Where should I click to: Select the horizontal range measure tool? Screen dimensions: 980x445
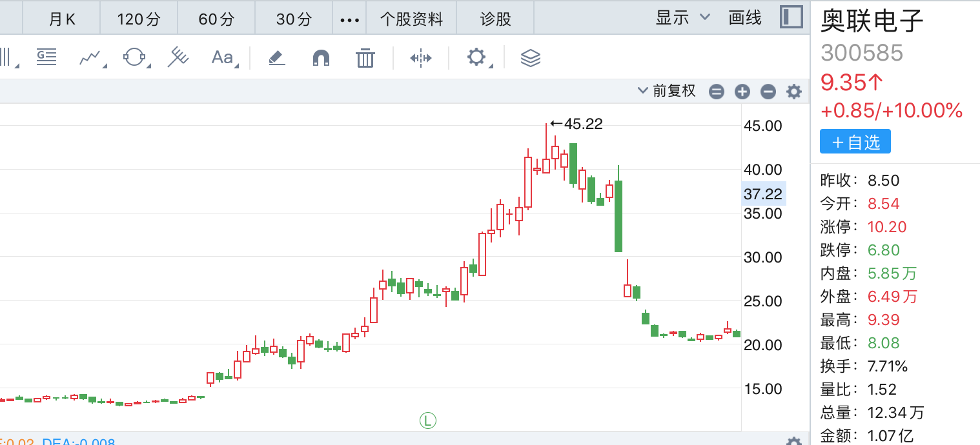tap(421, 57)
